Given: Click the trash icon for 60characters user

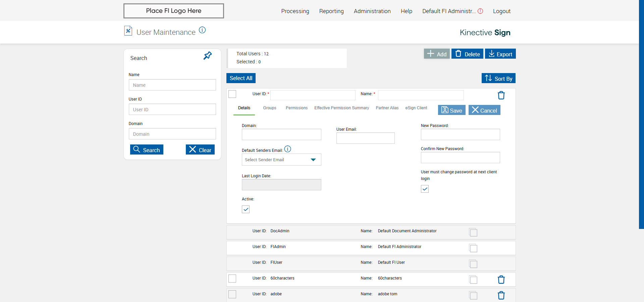Looking at the screenshot, I should [x=501, y=280].
